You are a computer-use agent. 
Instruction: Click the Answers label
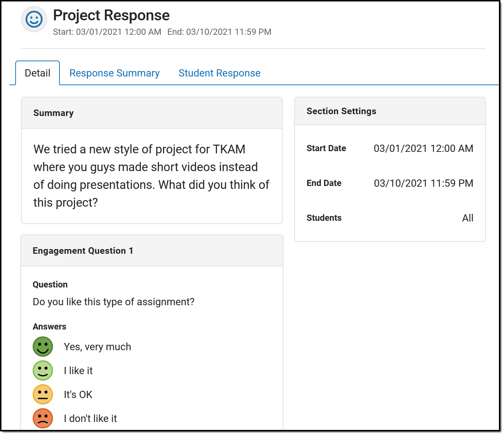click(x=49, y=327)
